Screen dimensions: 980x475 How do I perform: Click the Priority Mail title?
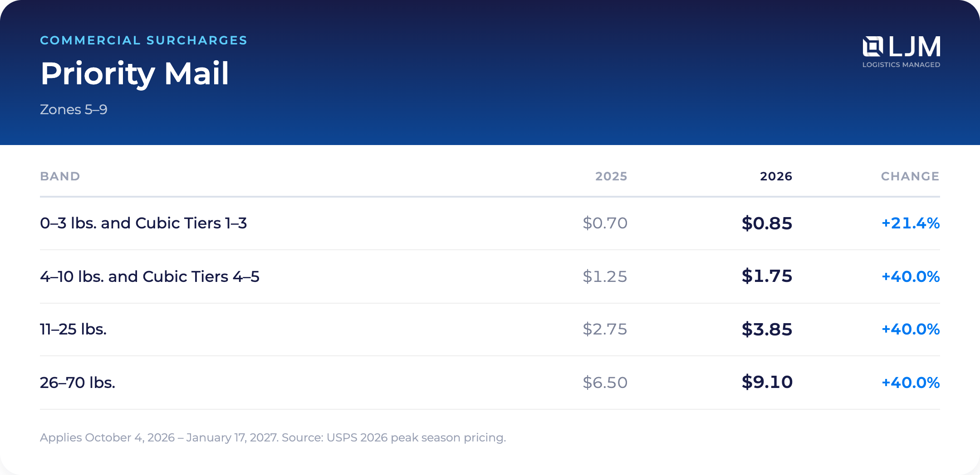pyautogui.click(x=135, y=73)
